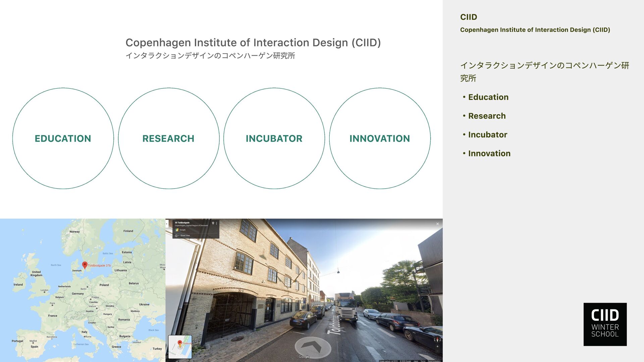Expand the Street View time history dropdown

pyautogui.click(x=177, y=236)
